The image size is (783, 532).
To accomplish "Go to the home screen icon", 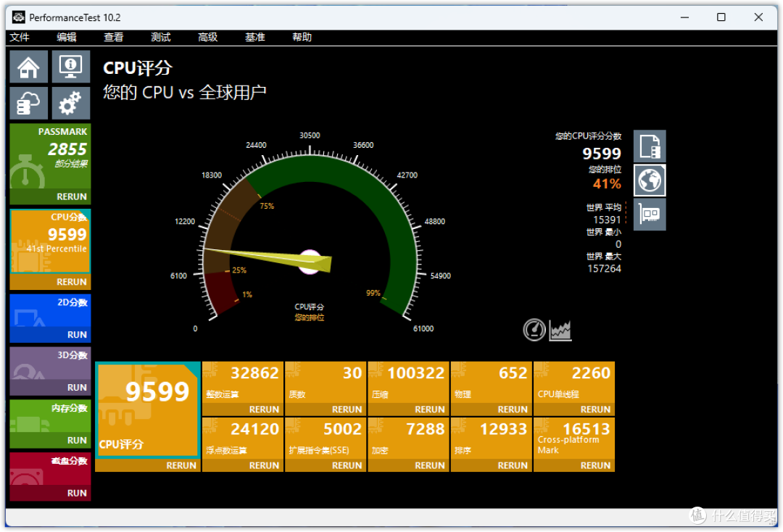I will pos(29,67).
